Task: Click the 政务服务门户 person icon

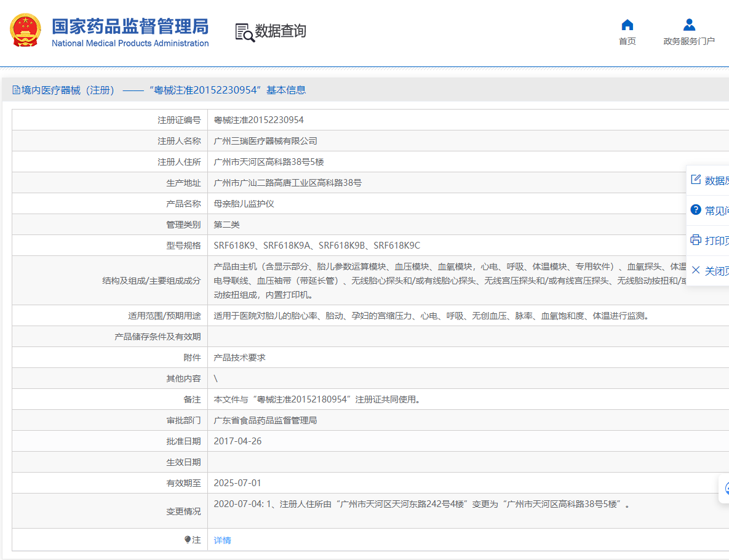Action: [689, 25]
